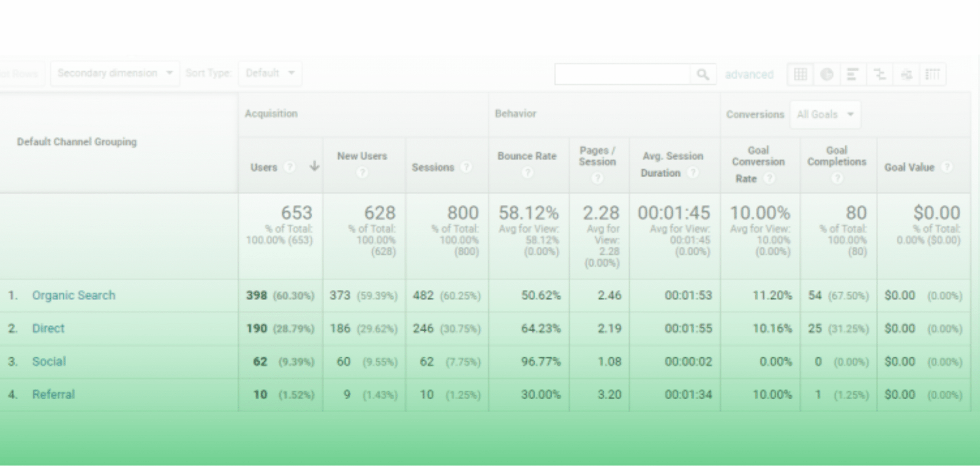The height and width of the screenshot is (466, 980).
Task: Click the average duration 00:01:45
Action: 674,213
